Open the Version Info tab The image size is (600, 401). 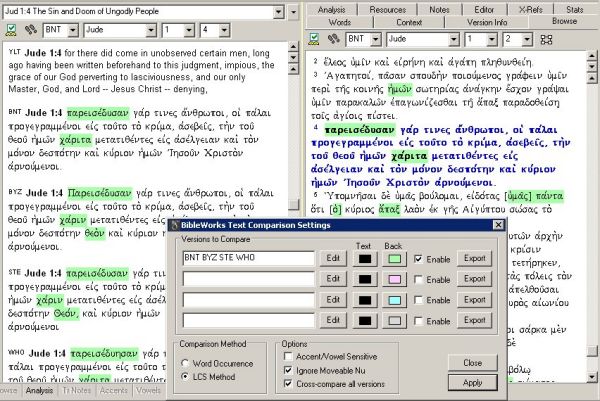[487, 22]
